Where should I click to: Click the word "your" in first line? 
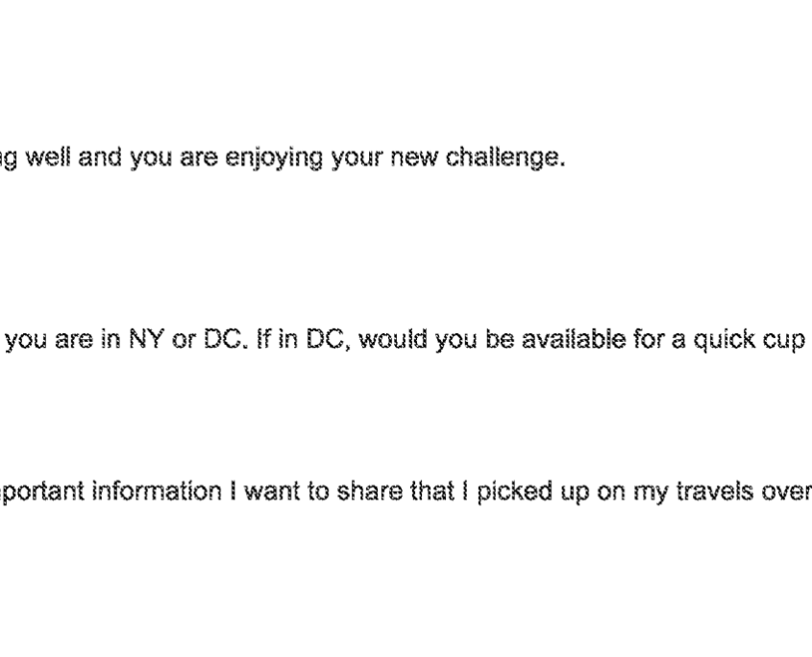pyautogui.click(x=357, y=159)
